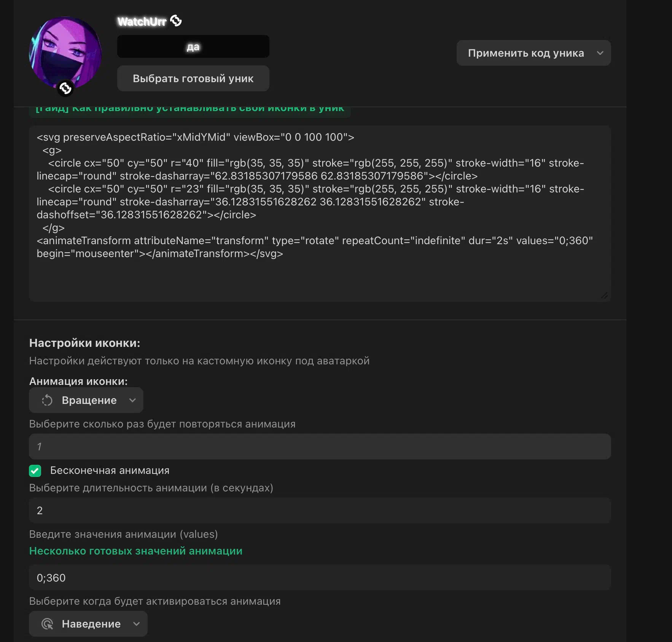Screen dimensions: 672x642
Task: Click the textarea resize handle corner
Action: pyautogui.click(x=604, y=295)
